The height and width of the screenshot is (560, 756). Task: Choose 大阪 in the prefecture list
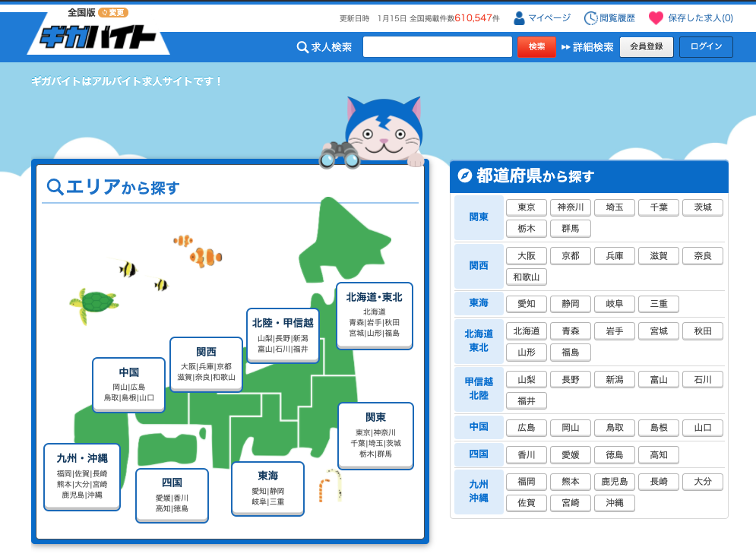527,256
